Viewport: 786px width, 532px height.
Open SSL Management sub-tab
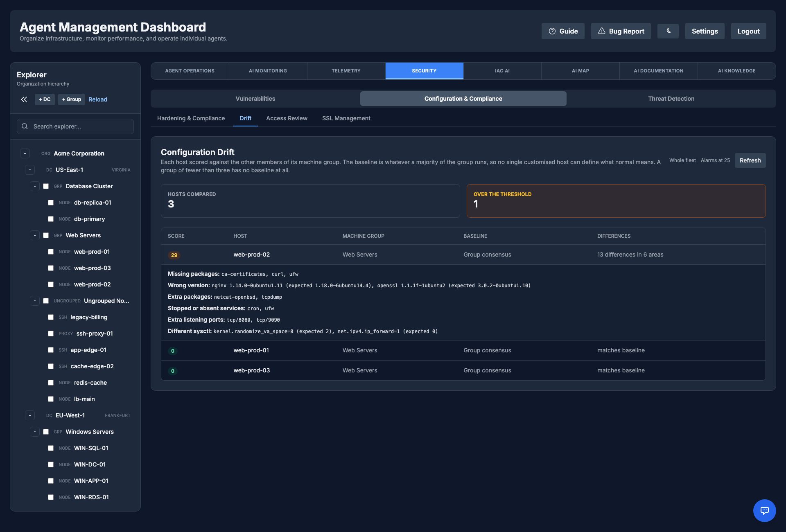click(346, 118)
